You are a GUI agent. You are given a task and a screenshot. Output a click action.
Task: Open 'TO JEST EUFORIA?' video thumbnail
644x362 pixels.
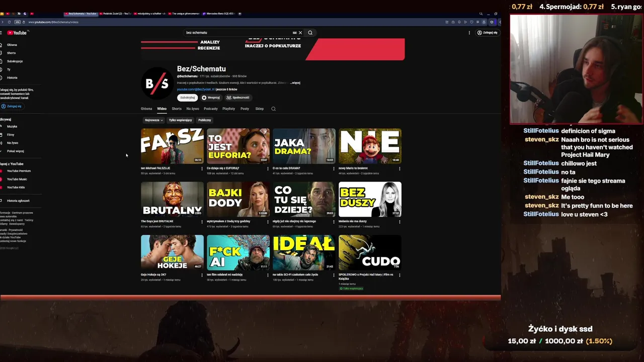tap(238, 146)
